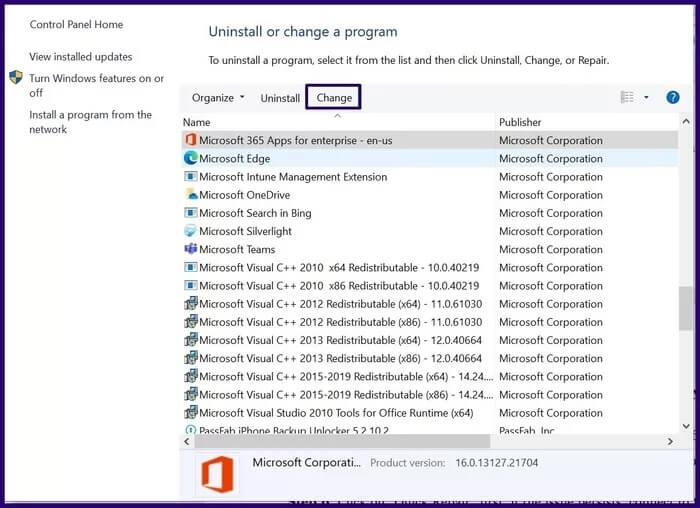Click the horizontal scrollbar left arrow

187,441
